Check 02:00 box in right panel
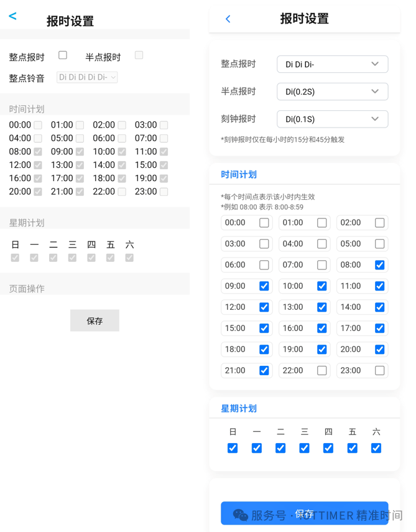The image size is (416, 532). 380,223
